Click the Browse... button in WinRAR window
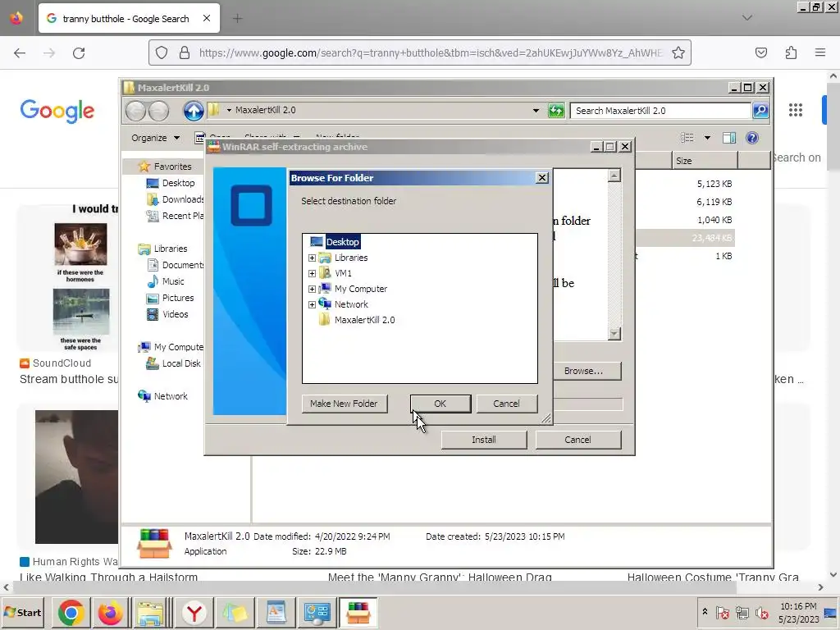 [x=583, y=371]
